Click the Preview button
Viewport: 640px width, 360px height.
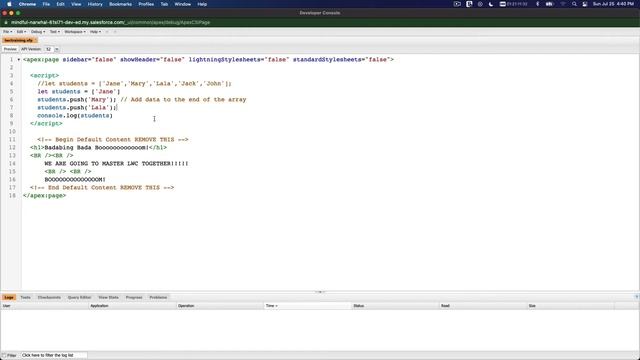click(x=10, y=49)
